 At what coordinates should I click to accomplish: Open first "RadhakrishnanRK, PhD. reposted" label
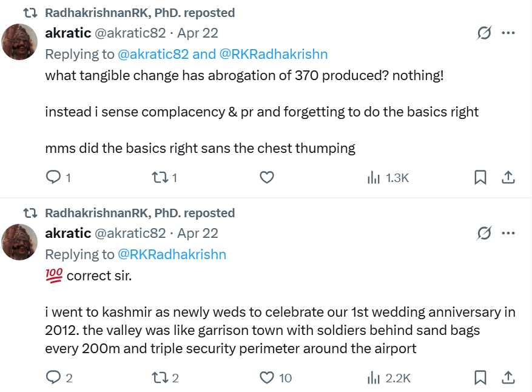140,13
